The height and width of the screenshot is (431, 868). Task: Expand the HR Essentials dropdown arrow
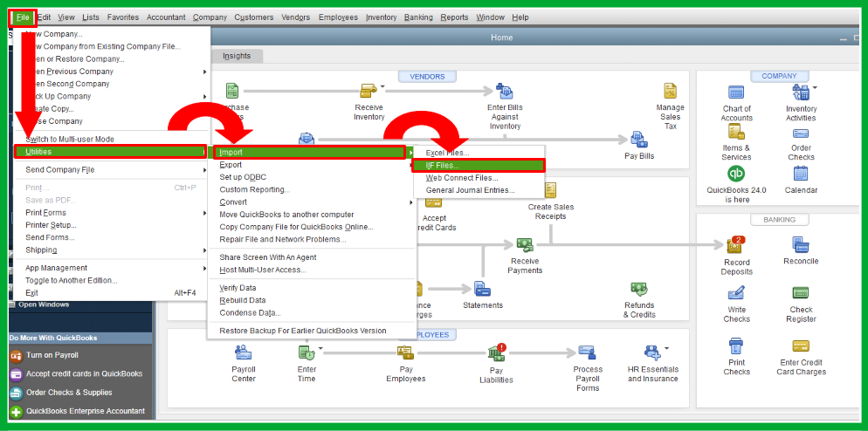[x=666, y=349]
